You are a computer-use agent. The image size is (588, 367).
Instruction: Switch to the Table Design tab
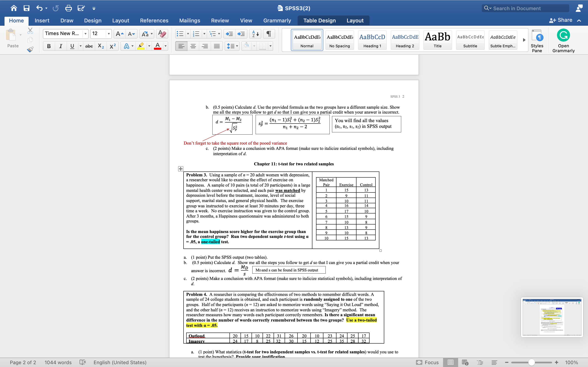point(319,20)
